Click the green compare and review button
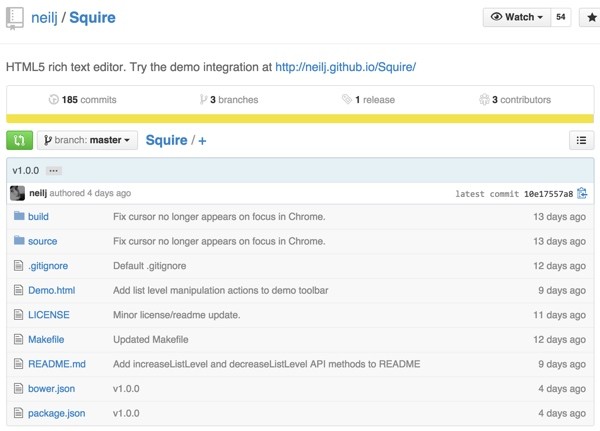This screenshot has width=600, height=431. (x=20, y=140)
